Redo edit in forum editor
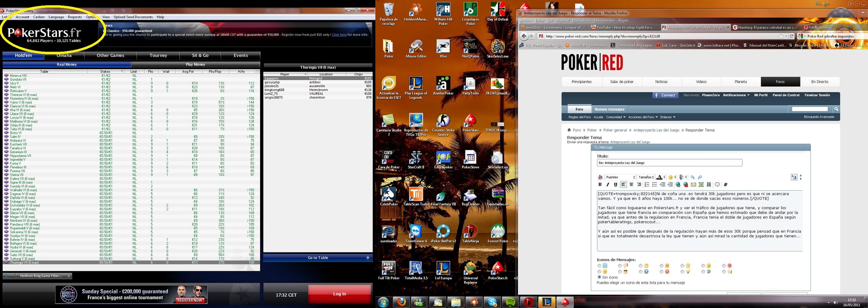868x308 pixels. 700,177
